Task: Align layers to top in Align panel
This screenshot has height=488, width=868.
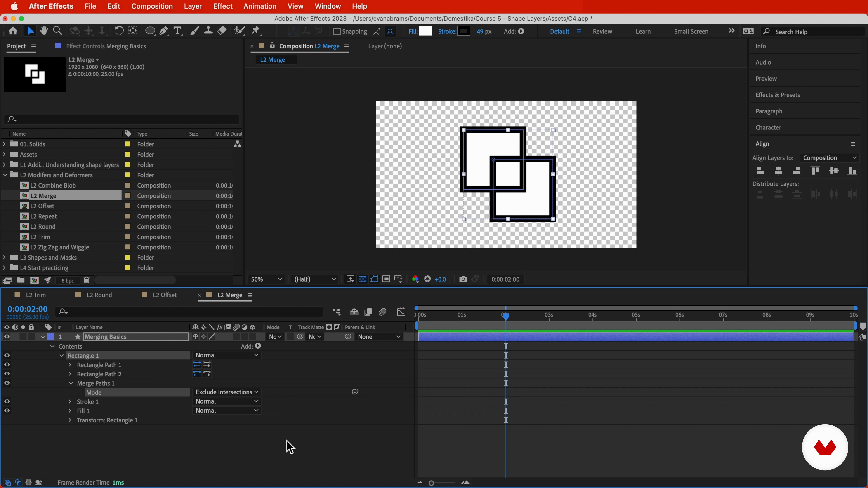Action: point(815,171)
